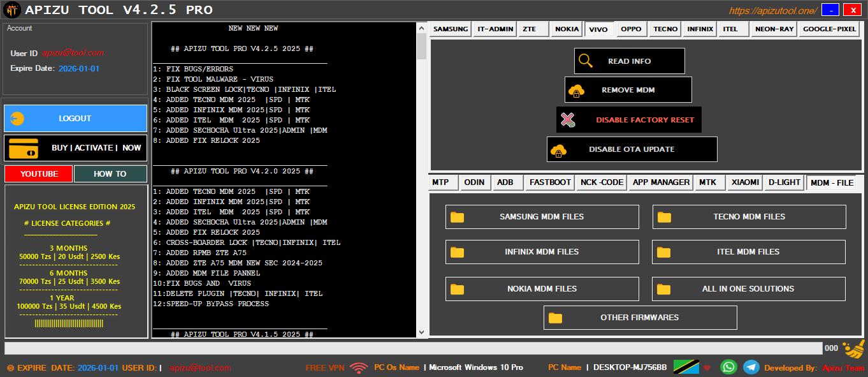This screenshot has height=377, width=868.
Task: Click the REMOVE MDM button
Action: (x=628, y=91)
